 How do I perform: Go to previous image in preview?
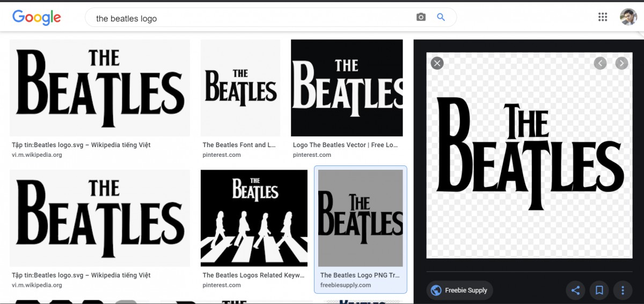coord(600,63)
